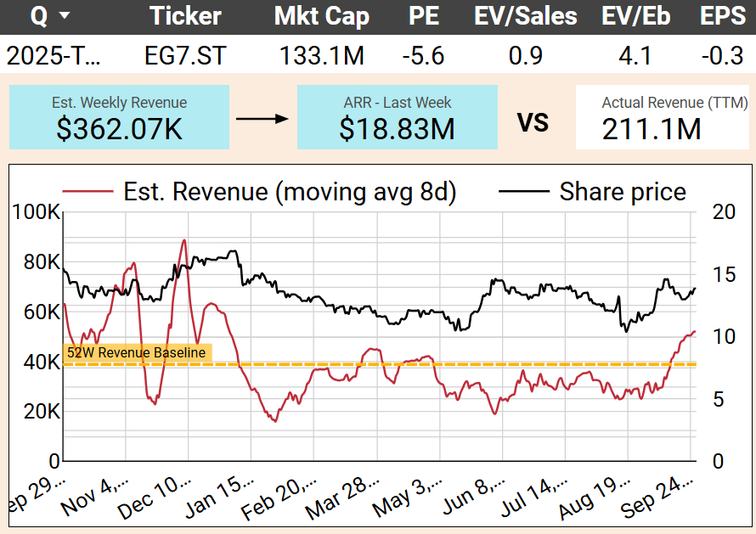Click the 5 right axis label
Image resolution: width=756 pixels, height=534 pixels.
coord(719,399)
